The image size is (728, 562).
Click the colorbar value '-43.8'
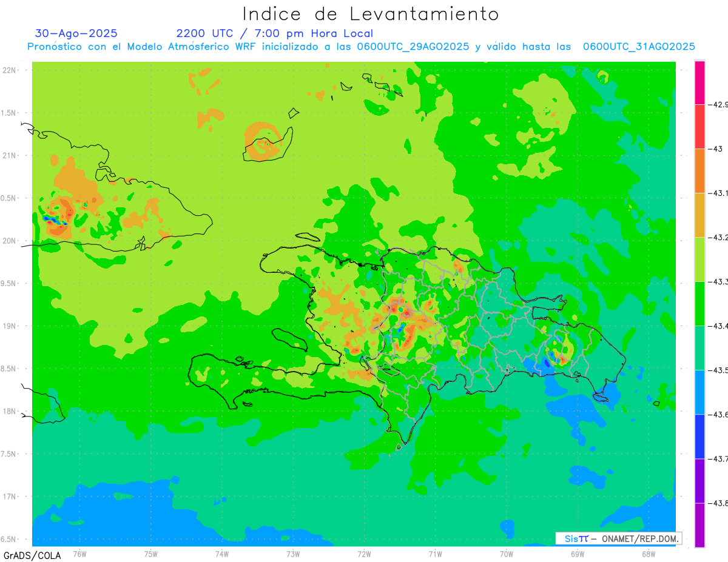pyautogui.click(x=719, y=503)
